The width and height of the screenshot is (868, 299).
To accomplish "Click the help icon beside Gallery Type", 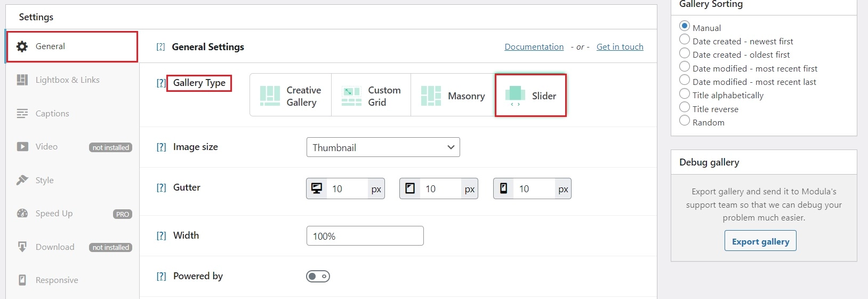I will tap(160, 83).
